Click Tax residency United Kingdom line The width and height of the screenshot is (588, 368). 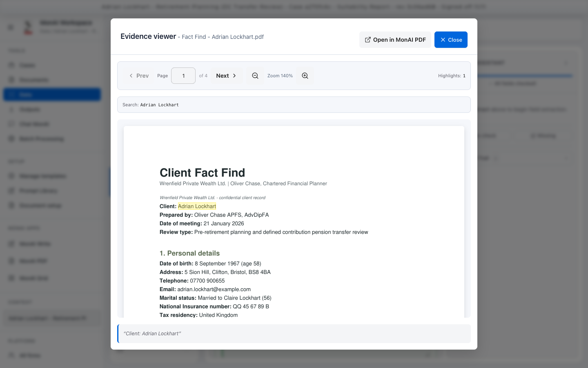(x=198, y=315)
